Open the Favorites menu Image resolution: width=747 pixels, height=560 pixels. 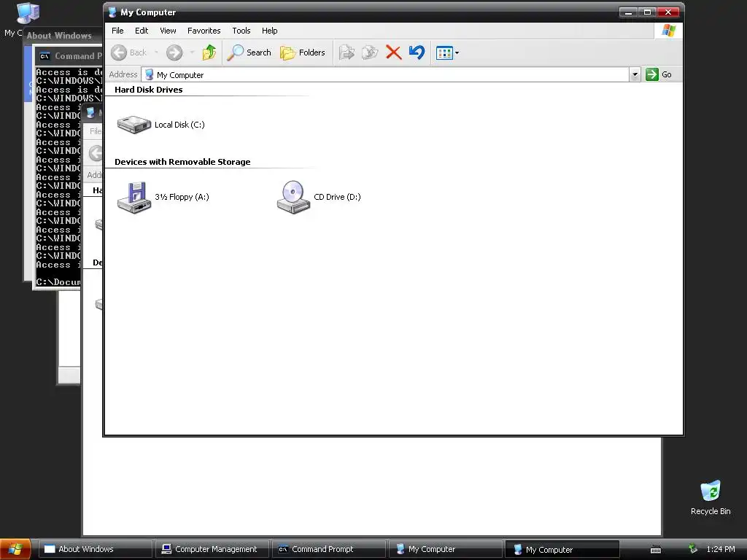click(204, 31)
